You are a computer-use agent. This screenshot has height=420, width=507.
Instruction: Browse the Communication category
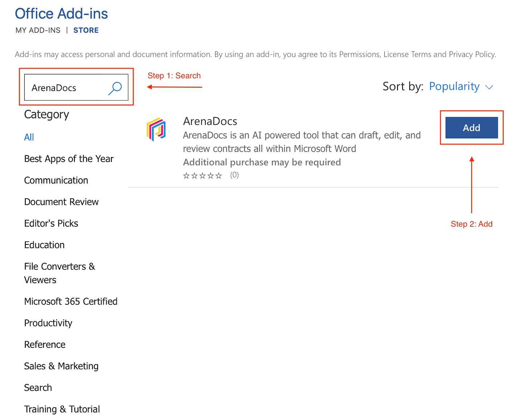(x=56, y=180)
